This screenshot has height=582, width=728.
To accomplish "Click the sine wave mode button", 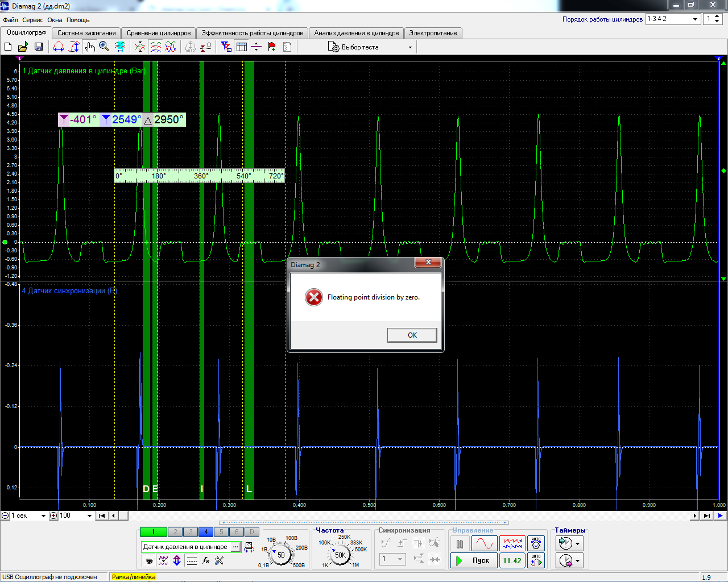I will (x=485, y=544).
